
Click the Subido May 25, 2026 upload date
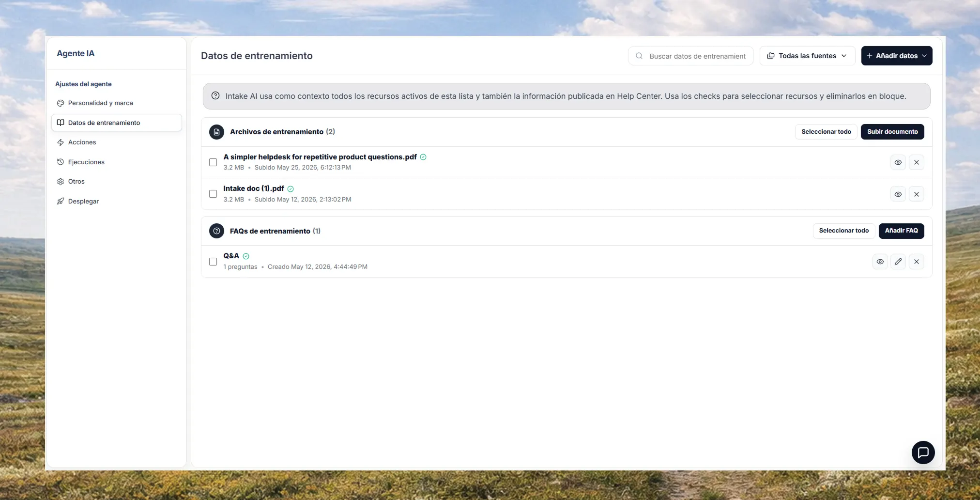click(x=303, y=168)
